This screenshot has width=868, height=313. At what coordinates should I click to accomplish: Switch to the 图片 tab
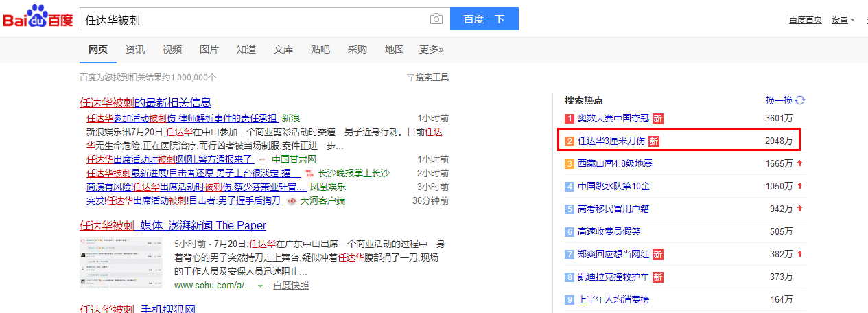209,49
